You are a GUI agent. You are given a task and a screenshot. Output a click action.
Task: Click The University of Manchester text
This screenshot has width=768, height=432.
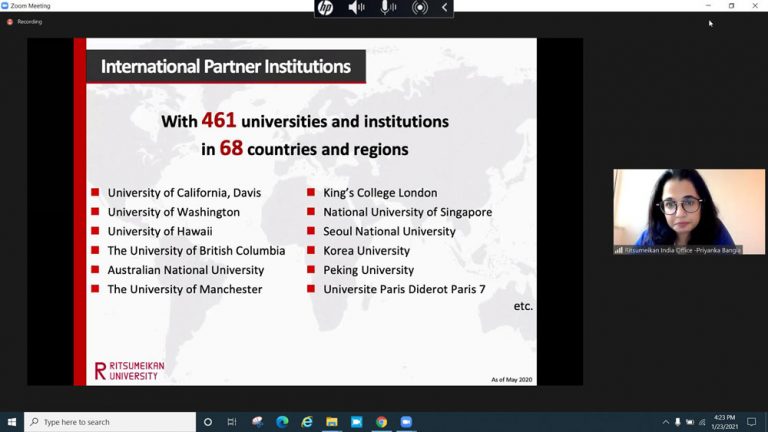tap(185, 289)
